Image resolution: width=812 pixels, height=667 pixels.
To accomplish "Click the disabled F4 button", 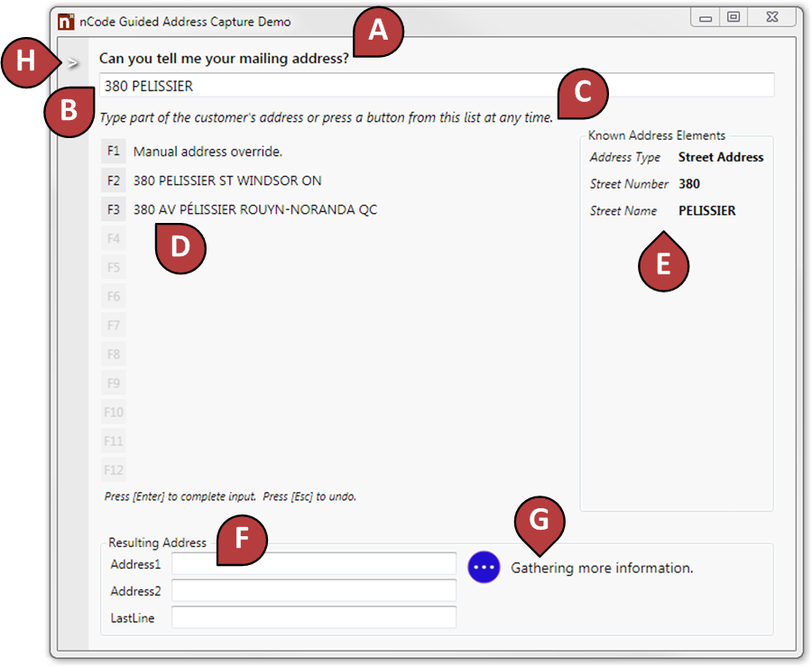I will 114,239.
